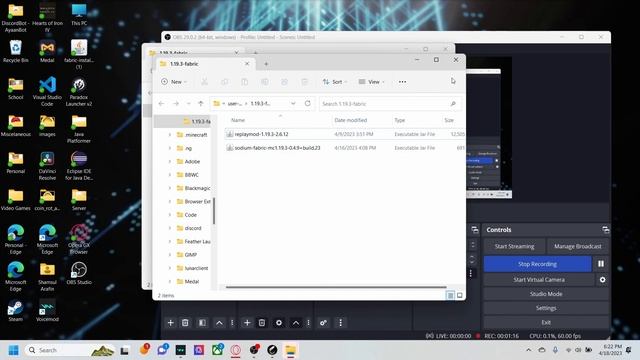
Task: Expand the Adobe folder in navigation tree
Action: (170, 162)
